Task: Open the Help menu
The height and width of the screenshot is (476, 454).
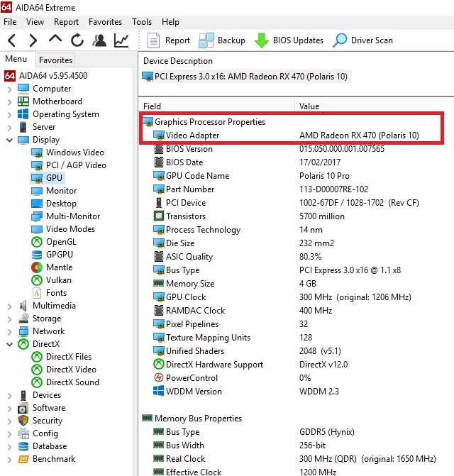Action: [x=170, y=22]
